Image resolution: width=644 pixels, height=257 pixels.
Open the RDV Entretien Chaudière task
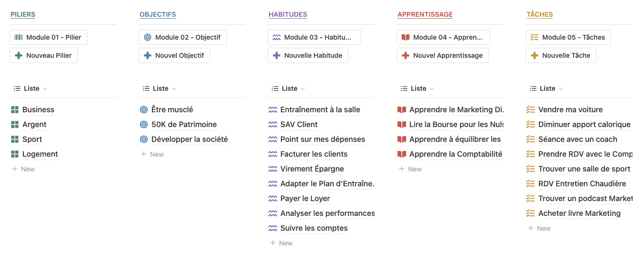582,184
